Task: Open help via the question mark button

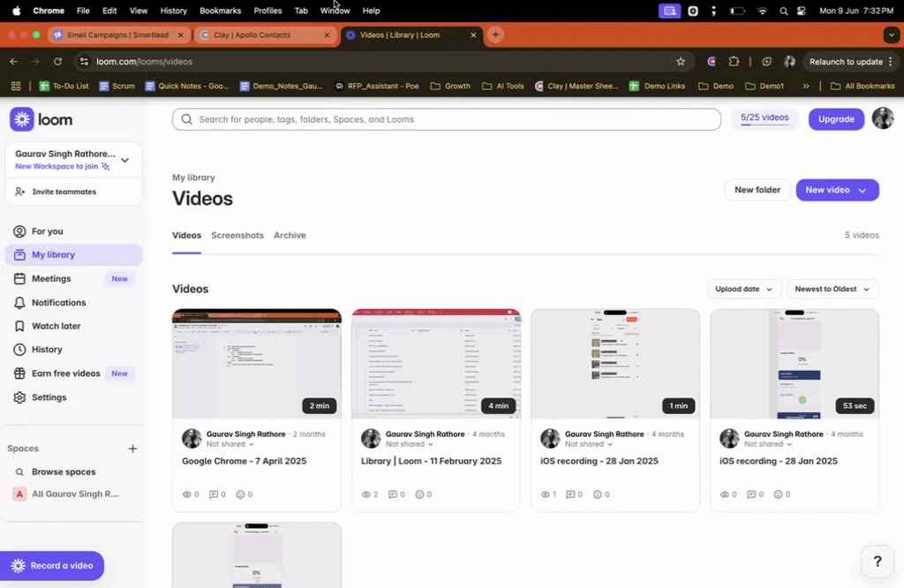Action: click(877, 561)
